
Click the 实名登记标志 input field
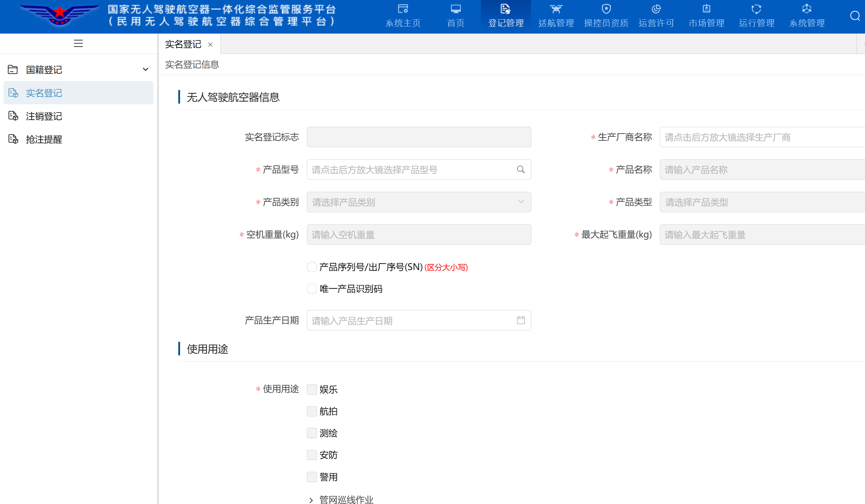(419, 137)
